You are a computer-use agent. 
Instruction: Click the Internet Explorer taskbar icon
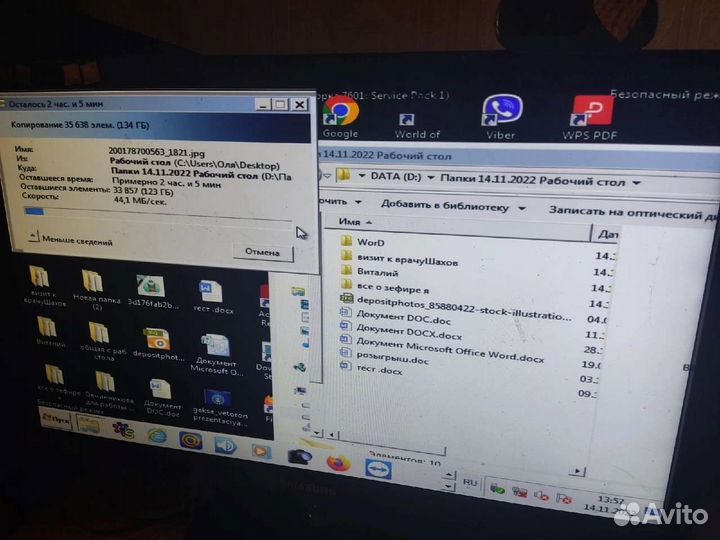point(157,435)
